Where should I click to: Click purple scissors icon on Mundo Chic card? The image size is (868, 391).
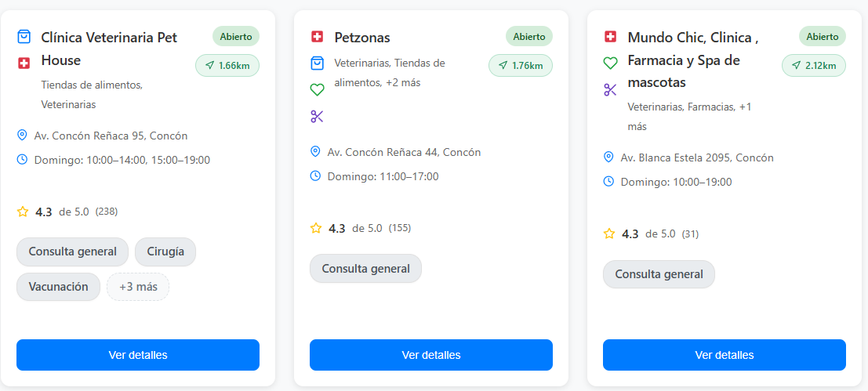[x=610, y=89]
